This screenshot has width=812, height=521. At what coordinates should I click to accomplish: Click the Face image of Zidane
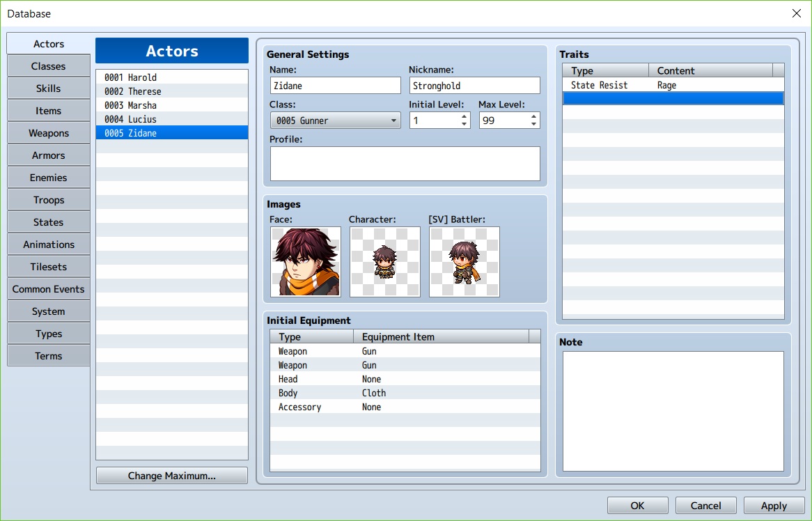tap(305, 262)
